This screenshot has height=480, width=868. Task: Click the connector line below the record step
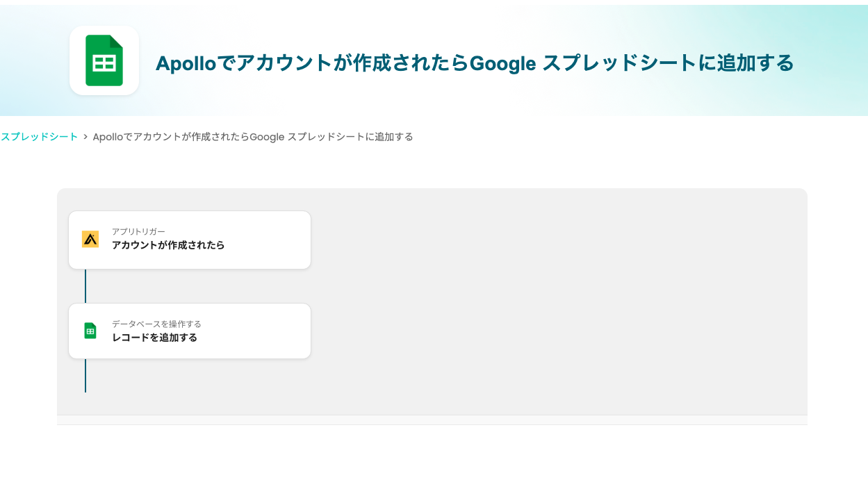coord(85,376)
